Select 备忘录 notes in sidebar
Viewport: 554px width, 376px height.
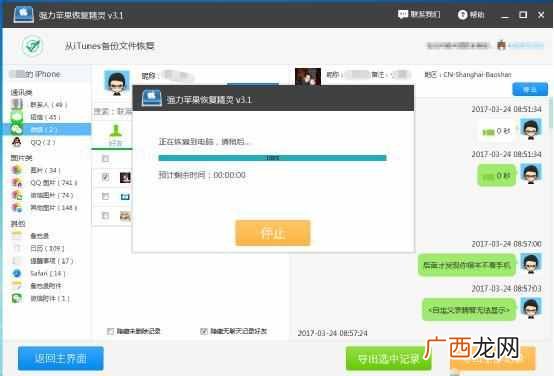pyautogui.click(x=39, y=236)
